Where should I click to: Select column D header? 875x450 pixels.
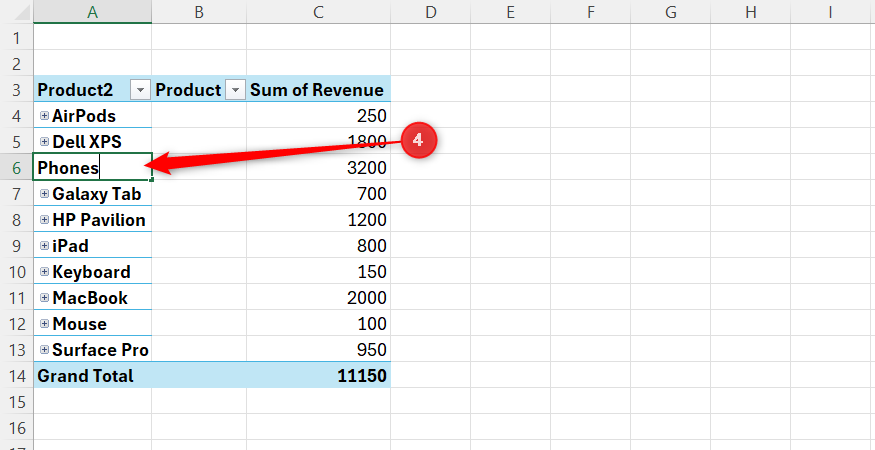tap(430, 12)
